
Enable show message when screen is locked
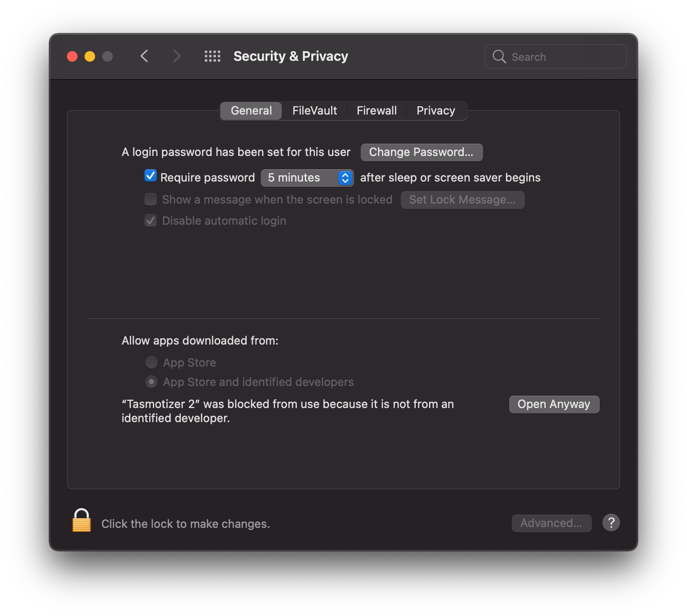pos(151,200)
